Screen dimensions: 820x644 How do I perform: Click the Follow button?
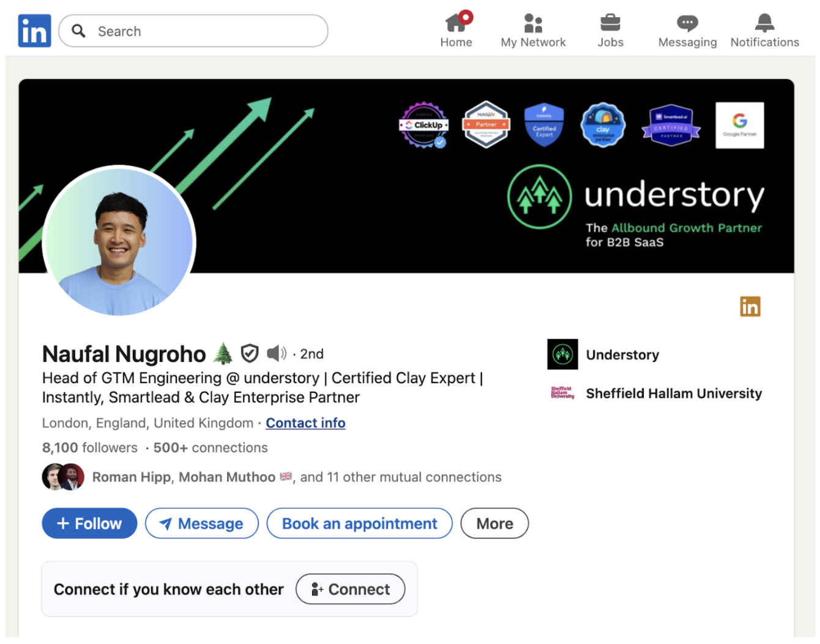click(89, 523)
